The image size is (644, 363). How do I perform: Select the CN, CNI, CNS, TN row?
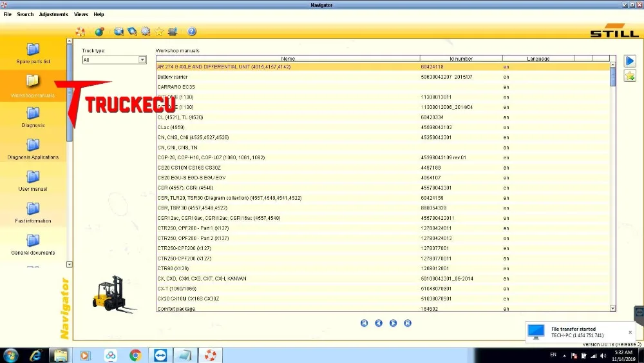point(383,148)
